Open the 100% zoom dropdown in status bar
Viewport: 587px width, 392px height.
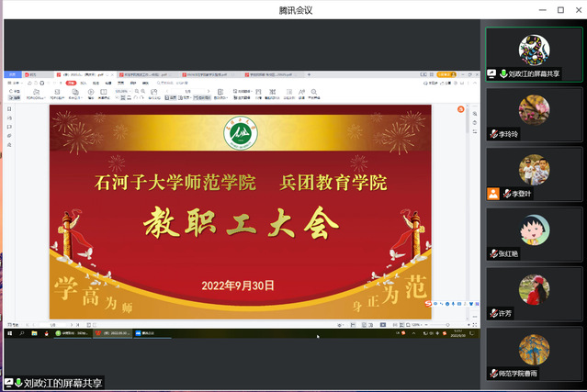tap(416, 325)
